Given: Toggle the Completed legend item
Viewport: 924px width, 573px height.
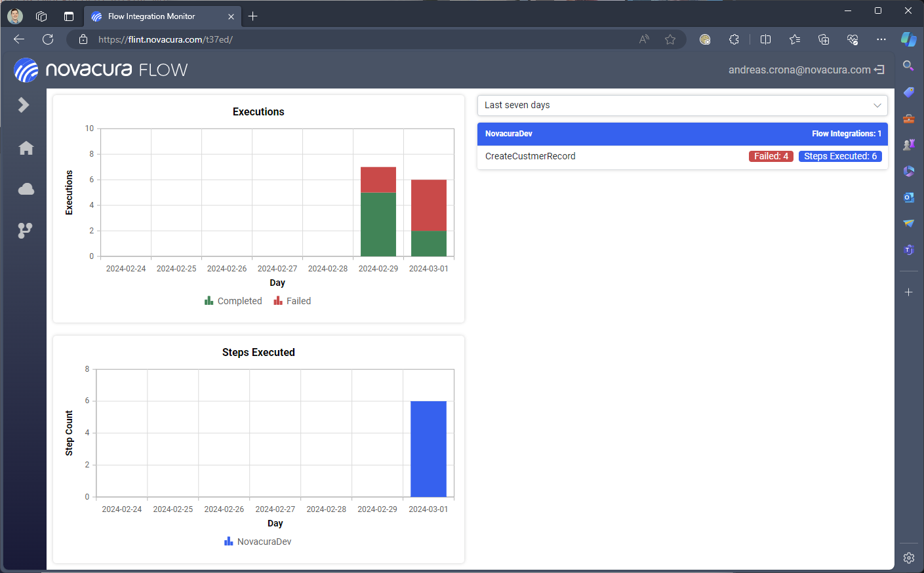Looking at the screenshot, I should pyautogui.click(x=233, y=301).
